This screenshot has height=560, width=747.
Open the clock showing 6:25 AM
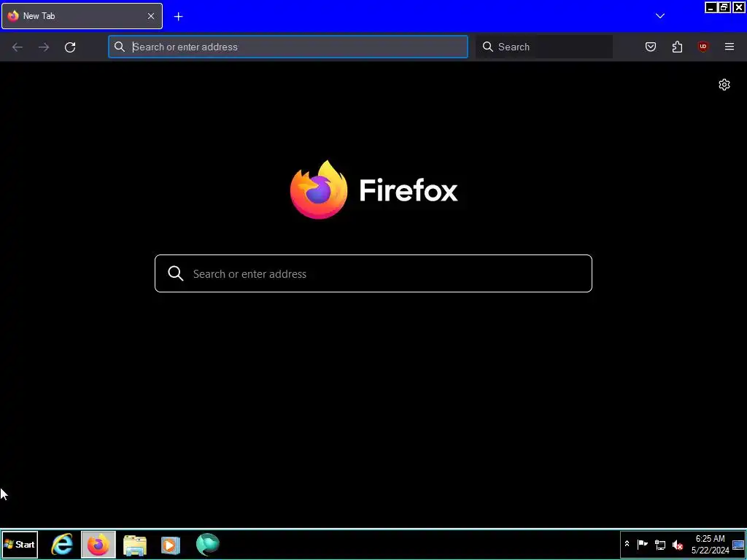click(x=710, y=544)
